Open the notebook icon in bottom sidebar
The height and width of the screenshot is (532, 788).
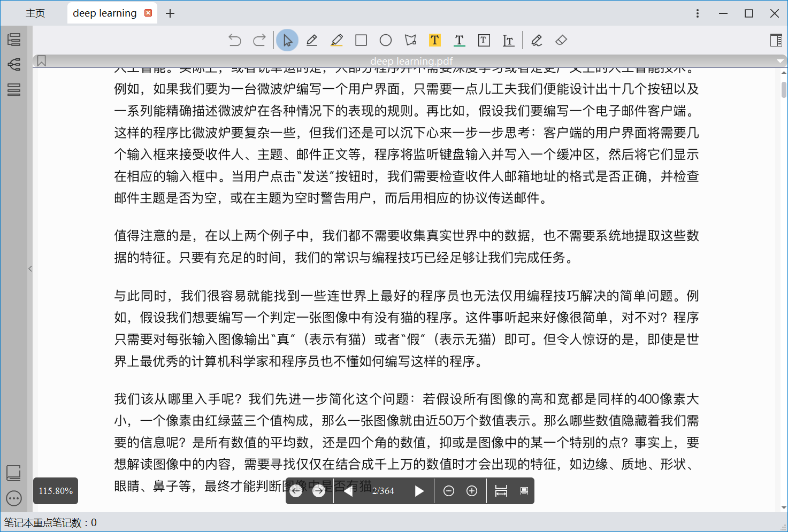tap(14, 473)
